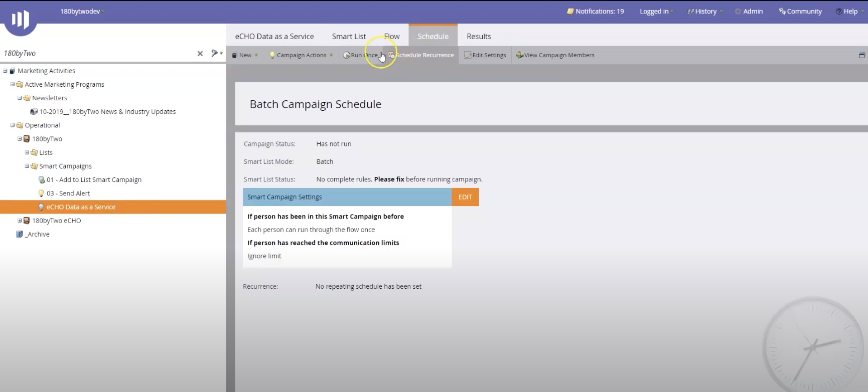868x392 pixels.
Task: Open the Help menu
Action: click(849, 11)
